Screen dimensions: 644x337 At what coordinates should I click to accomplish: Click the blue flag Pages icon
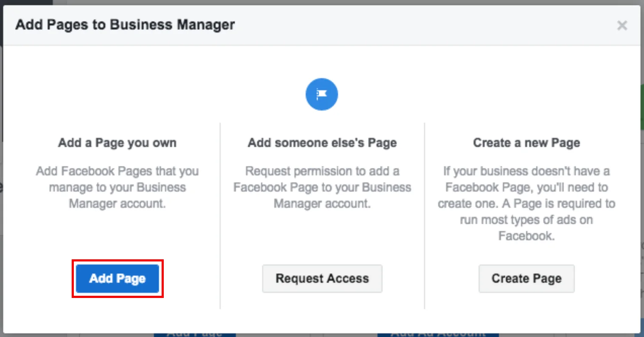[x=322, y=94]
